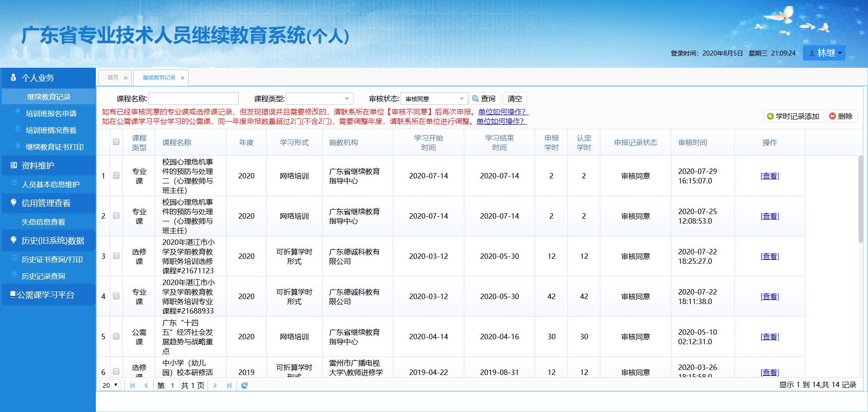Click the table vertical scrollbar thumb
This screenshot has width=868, height=412.
861,199
